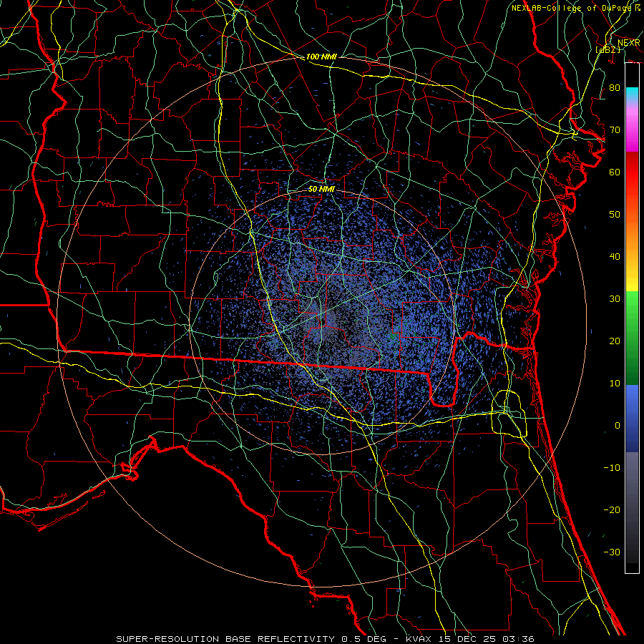
Task: Click the 10 value on the color scale
Action: click(x=615, y=384)
